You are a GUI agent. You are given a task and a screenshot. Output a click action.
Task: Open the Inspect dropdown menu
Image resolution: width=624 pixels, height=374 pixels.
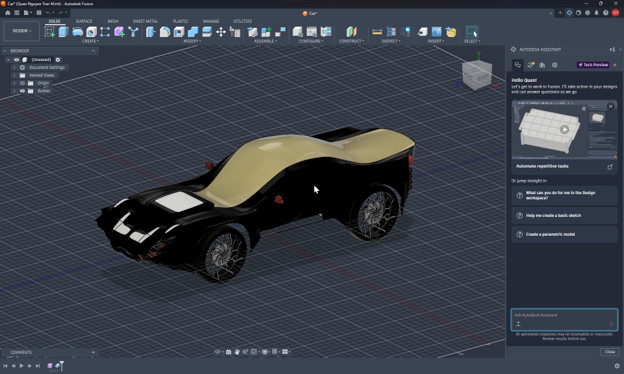pos(391,41)
